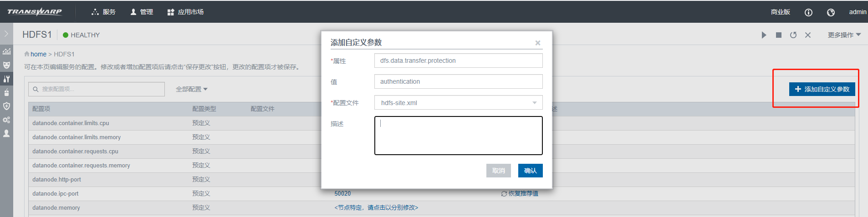Open the admin user menu
Screen dimensions: 868x217
coord(858,12)
